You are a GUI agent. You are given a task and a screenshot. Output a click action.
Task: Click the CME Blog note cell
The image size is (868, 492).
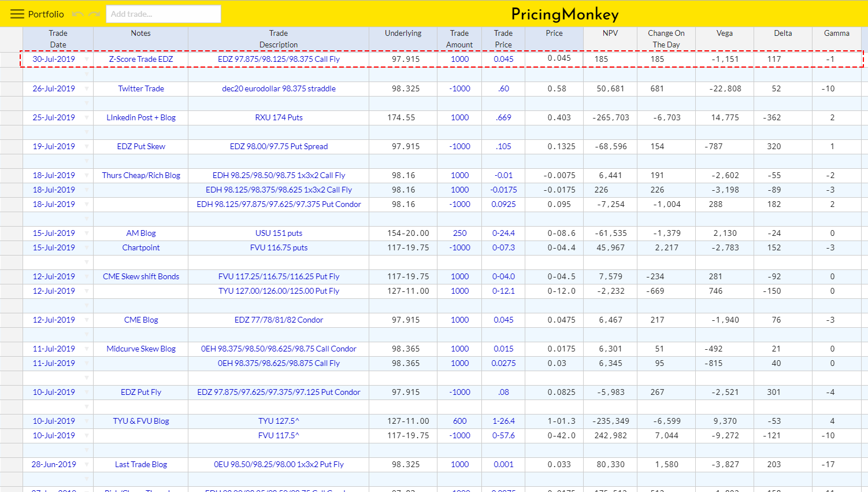pyautogui.click(x=141, y=320)
